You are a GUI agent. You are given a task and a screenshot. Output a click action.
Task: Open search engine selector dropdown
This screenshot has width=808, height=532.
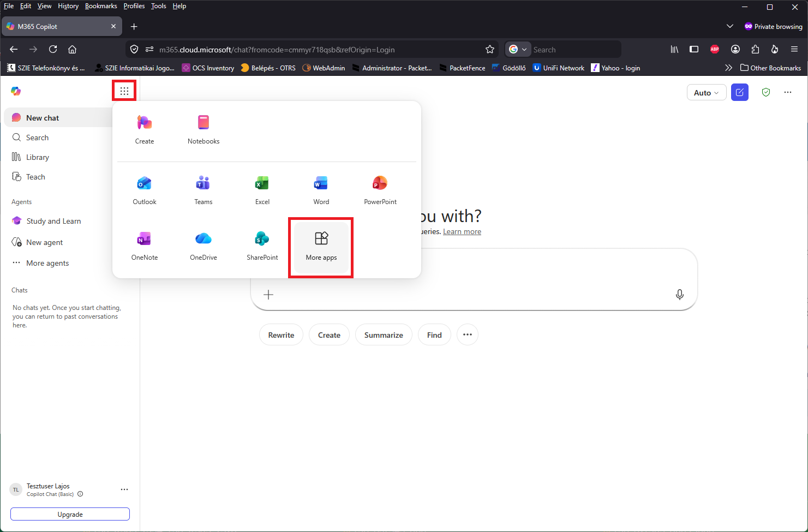coord(518,49)
